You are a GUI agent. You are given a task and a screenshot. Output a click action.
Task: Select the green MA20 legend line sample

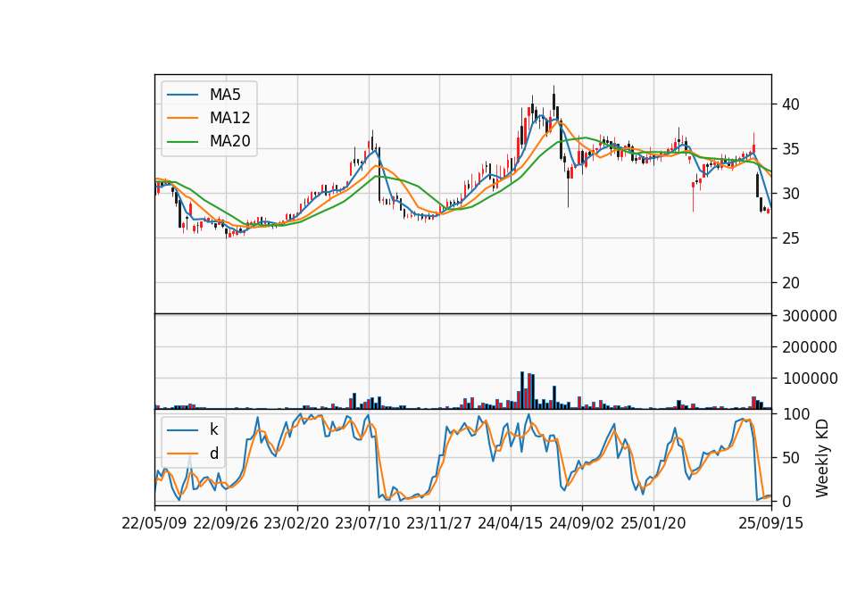182,142
